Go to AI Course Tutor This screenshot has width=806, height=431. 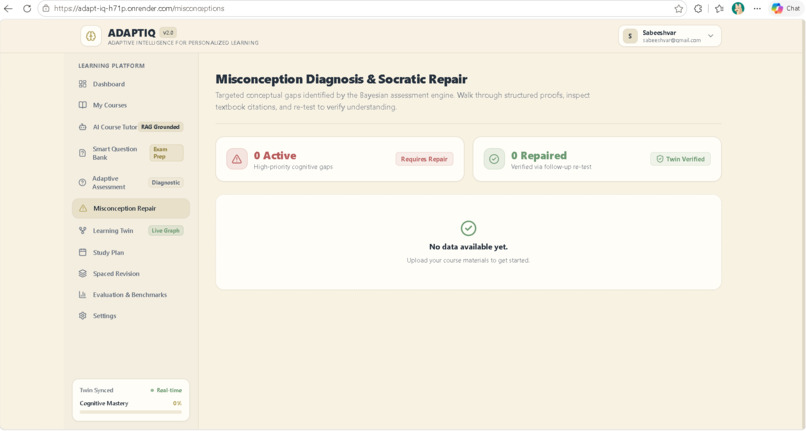coord(131,127)
